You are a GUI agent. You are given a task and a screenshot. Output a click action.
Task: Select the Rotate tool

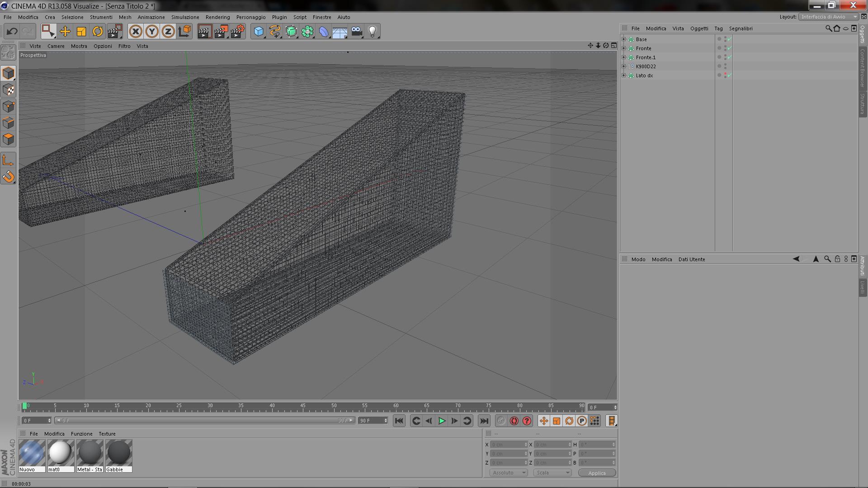(x=98, y=31)
